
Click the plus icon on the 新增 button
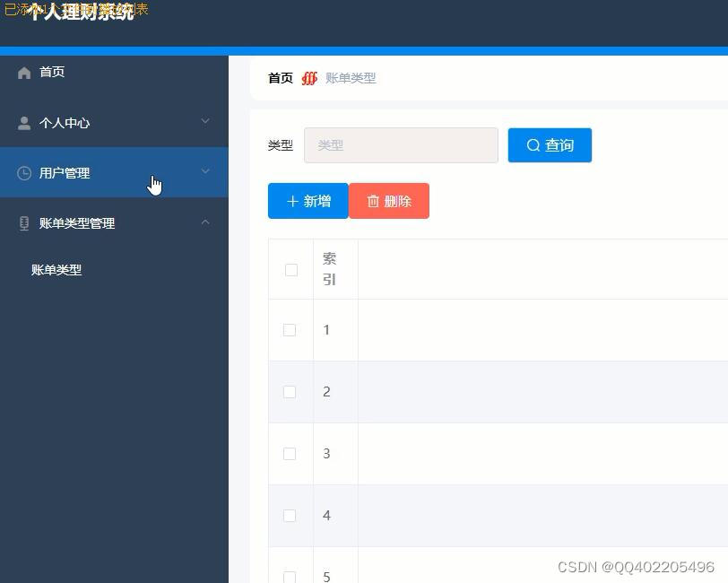pos(291,201)
